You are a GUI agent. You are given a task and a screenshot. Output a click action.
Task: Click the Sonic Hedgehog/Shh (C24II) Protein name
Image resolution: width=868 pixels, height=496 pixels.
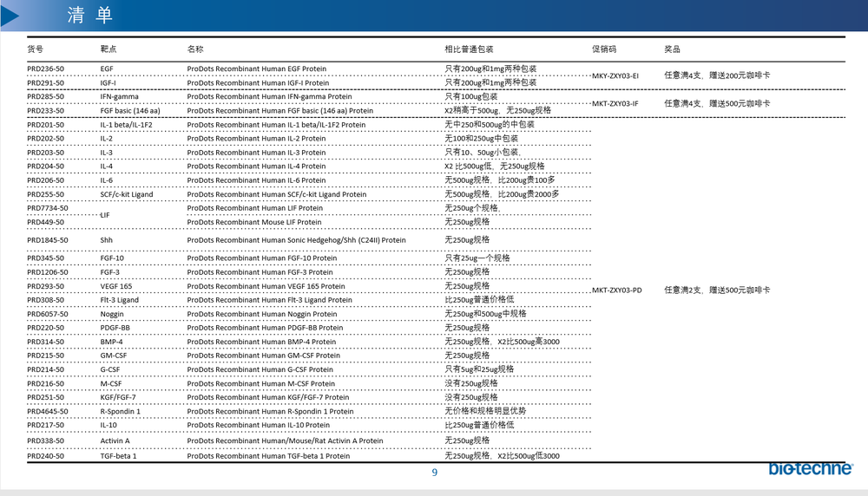(296, 240)
